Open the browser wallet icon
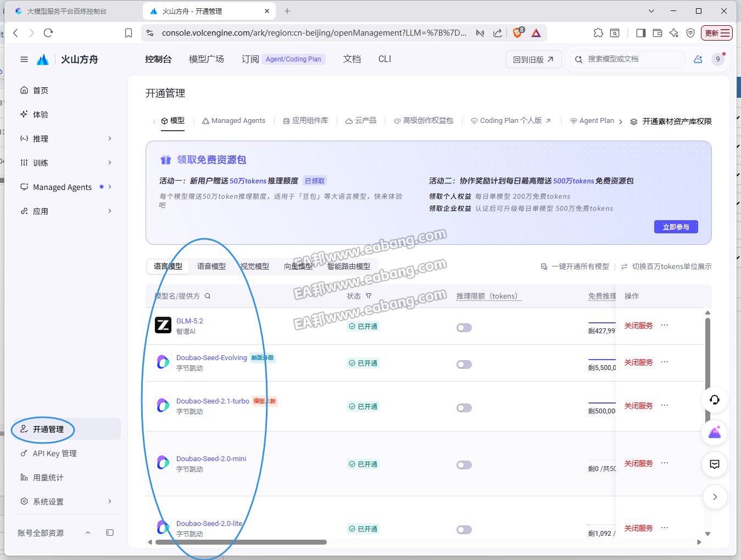741x560 pixels. point(658,33)
